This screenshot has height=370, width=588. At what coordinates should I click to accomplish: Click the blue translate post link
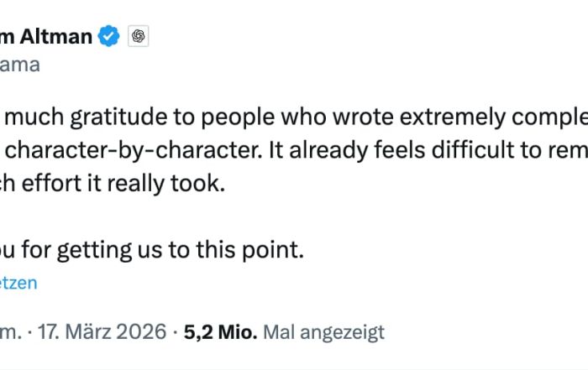tap(18, 283)
